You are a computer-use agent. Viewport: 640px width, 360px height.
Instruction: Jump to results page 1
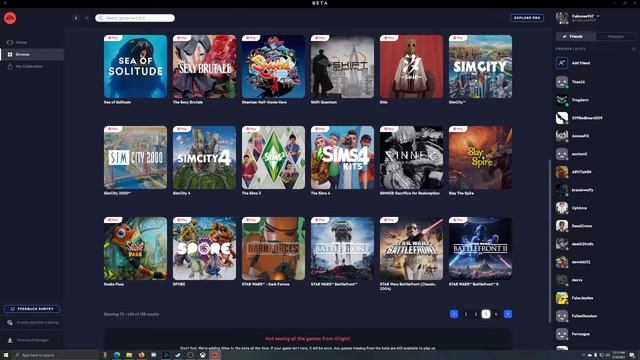(x=466, y=314)
